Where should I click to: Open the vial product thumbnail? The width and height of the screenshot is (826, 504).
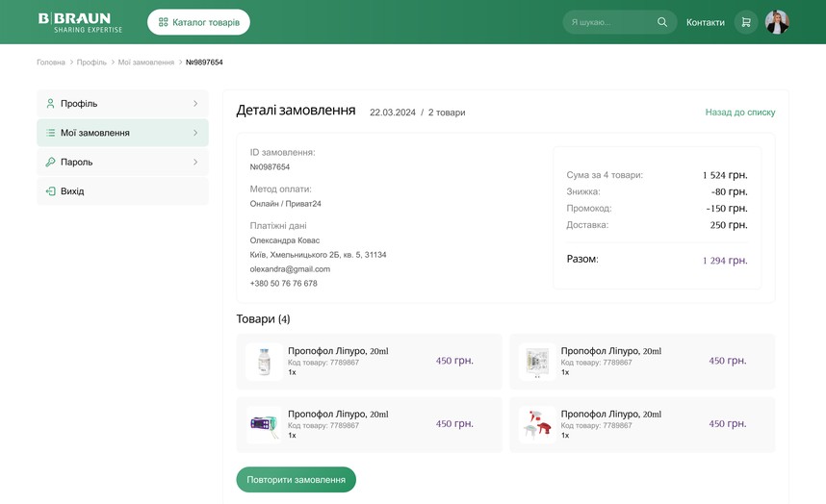pyautogui.click(x=265, y=362)
